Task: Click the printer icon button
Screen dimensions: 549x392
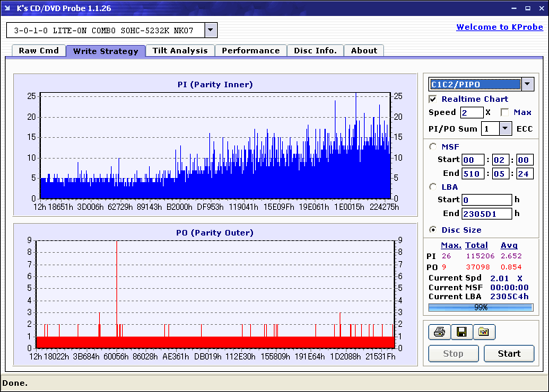Action: point(439,332)
